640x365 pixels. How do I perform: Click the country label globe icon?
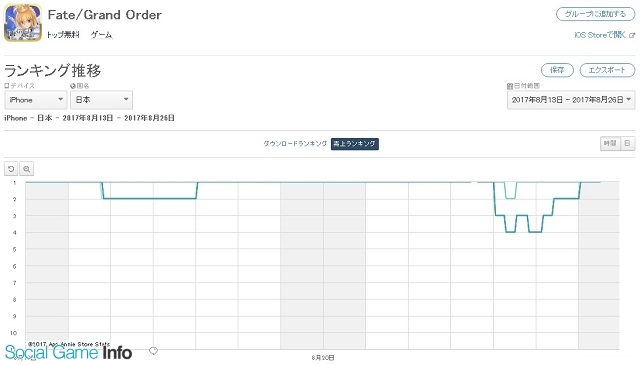pos(73,86)
